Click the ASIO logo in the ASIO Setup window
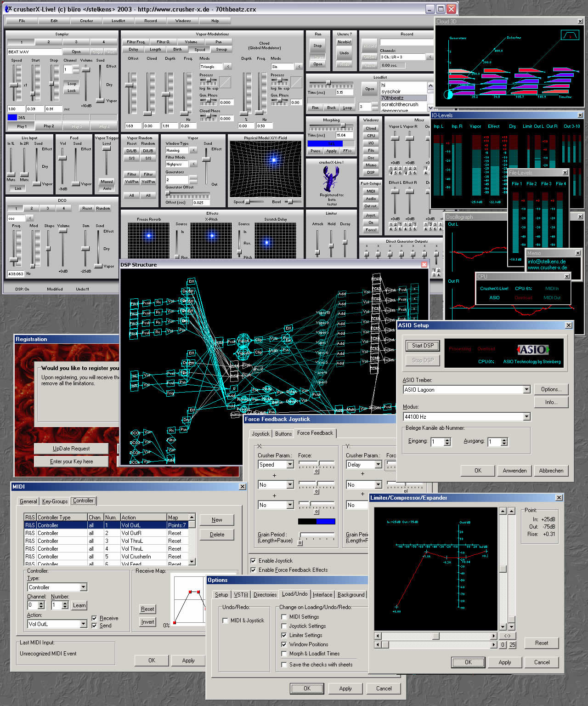The image size is (588, 706). [x=532, y=350]
